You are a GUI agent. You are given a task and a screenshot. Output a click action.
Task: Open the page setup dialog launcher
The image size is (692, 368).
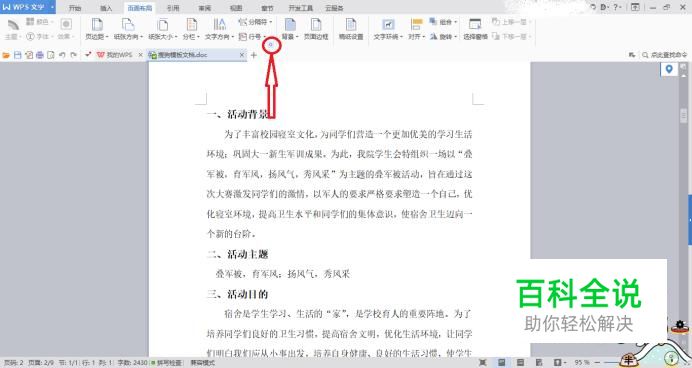pyautogui.click(x=271, y=44)
